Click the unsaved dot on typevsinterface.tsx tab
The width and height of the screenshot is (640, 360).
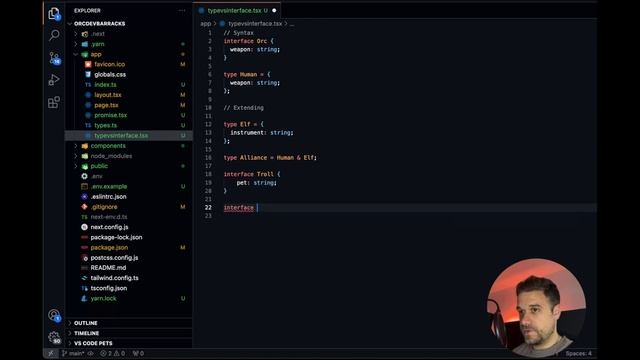[x=274, y=11]
